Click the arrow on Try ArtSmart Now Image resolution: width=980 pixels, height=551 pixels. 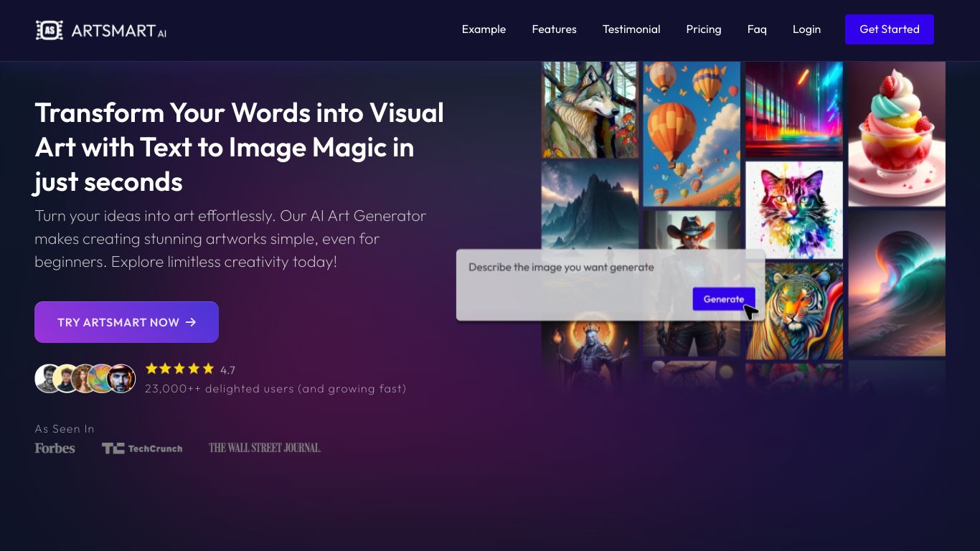[191, 322]
